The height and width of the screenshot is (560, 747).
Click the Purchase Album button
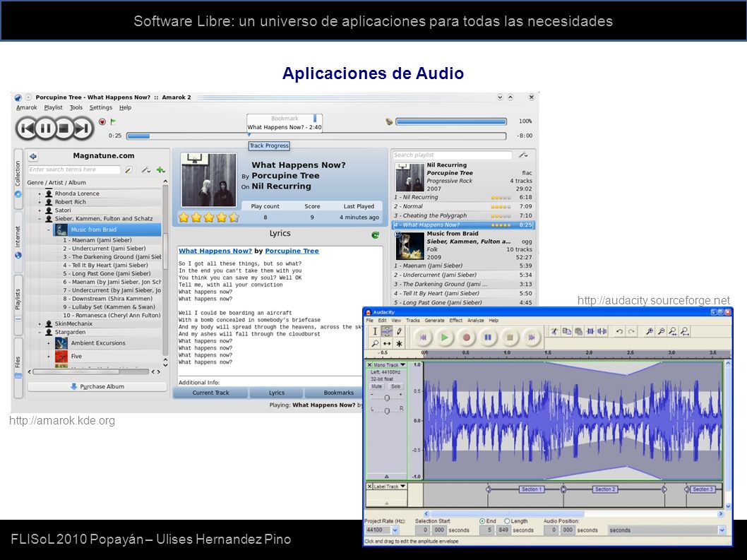click(x=97, y=386)
